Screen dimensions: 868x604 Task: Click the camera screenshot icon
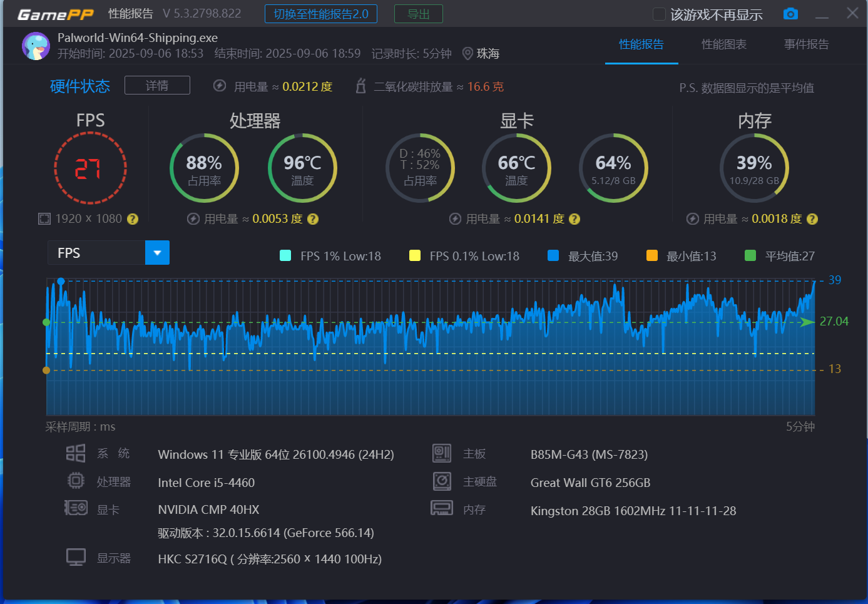click(x=790, y=14)
